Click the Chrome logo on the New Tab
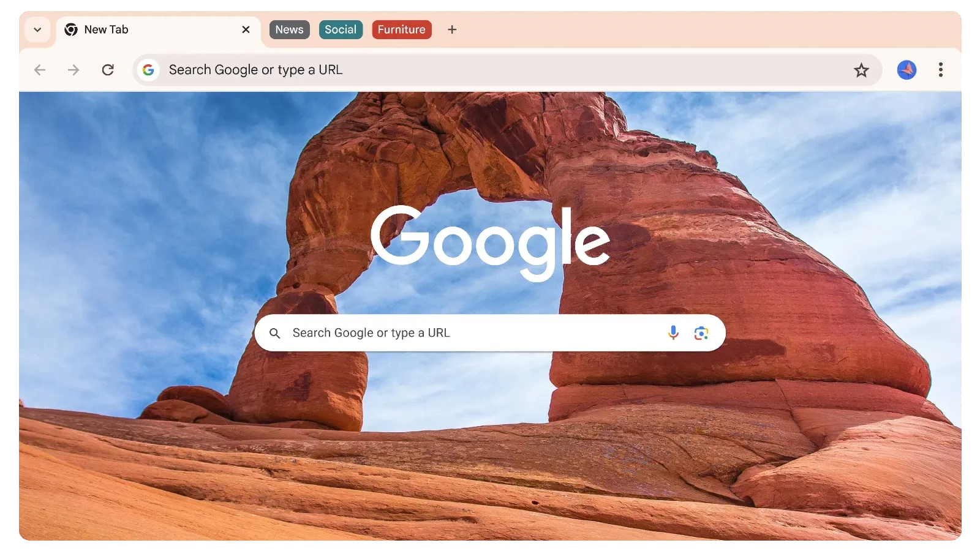The width and height of the screenshot is (980, 551). (70, 29)
